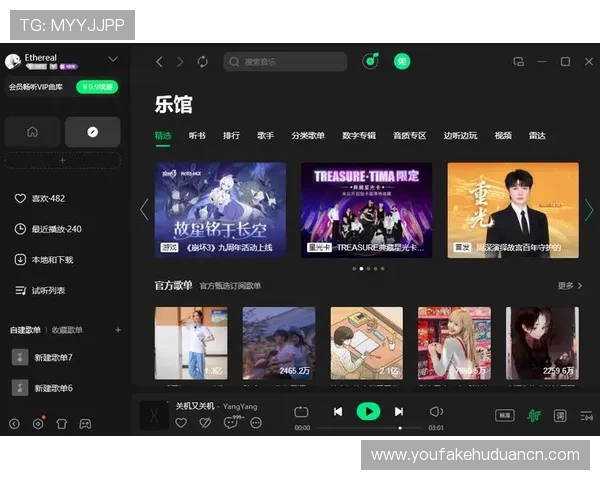Open the official playlist cover with 2465.2万 plays
600x480 pixels.
coord(279,343)
